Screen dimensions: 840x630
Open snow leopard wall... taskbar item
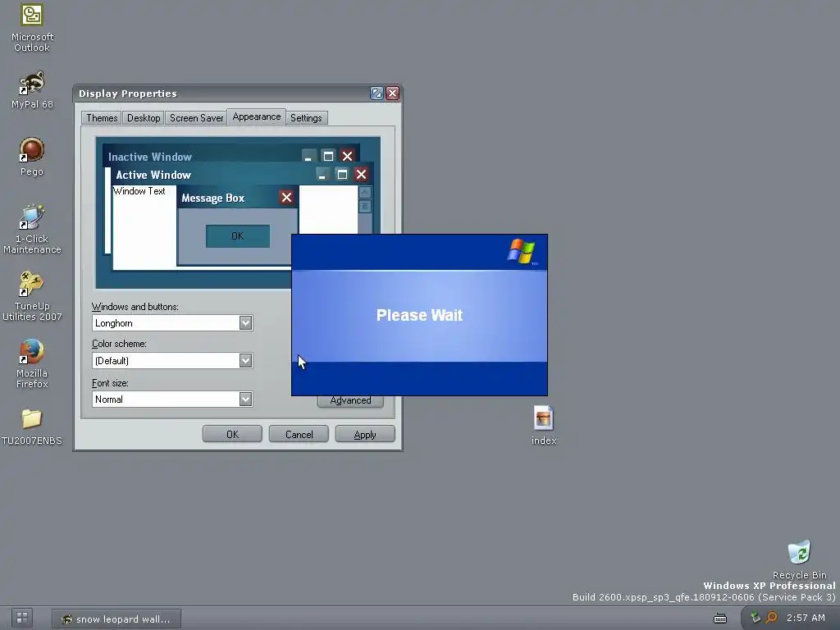pyautogui.click(x=116, y=619)
